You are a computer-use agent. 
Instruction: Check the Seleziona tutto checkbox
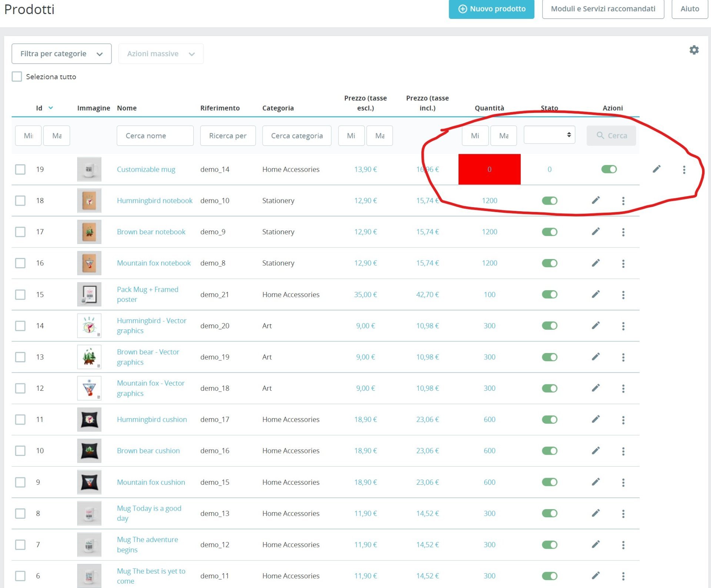[x=17, y=77]
